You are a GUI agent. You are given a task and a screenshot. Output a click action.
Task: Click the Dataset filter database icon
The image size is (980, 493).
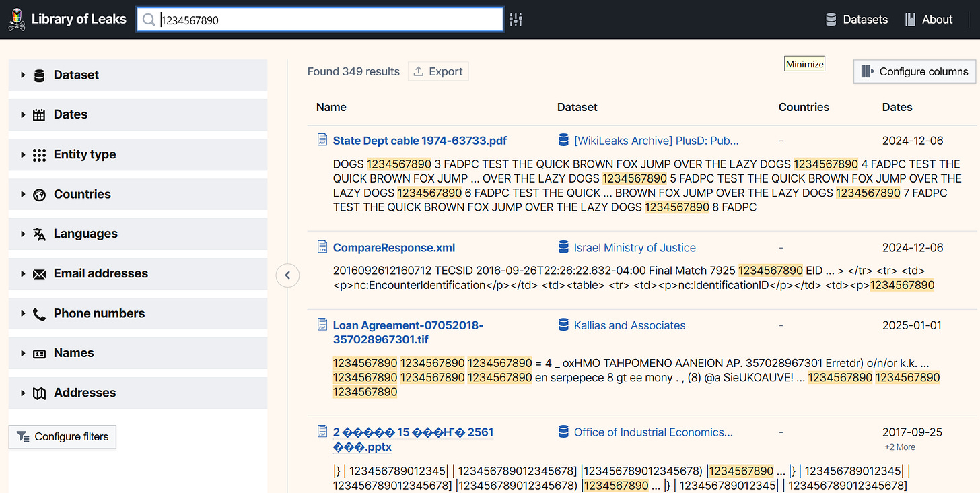[40, 75]
